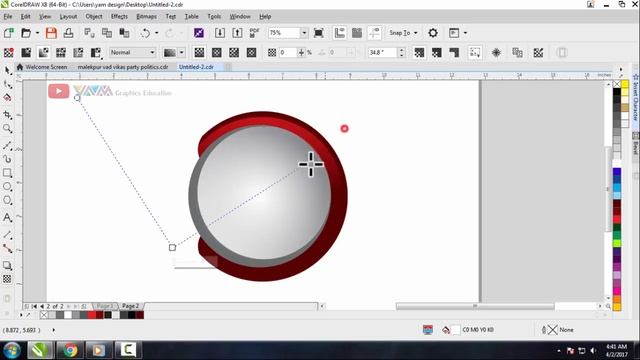The height and width of the screenshot is (360, 640).
Task: Select the Crop tool
Action: coord(7,115)
